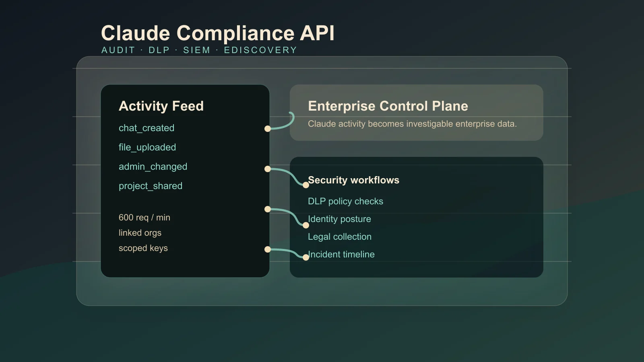Click the scoped keys label
This screenshot has height=362, width=644.
pos(143,248)
